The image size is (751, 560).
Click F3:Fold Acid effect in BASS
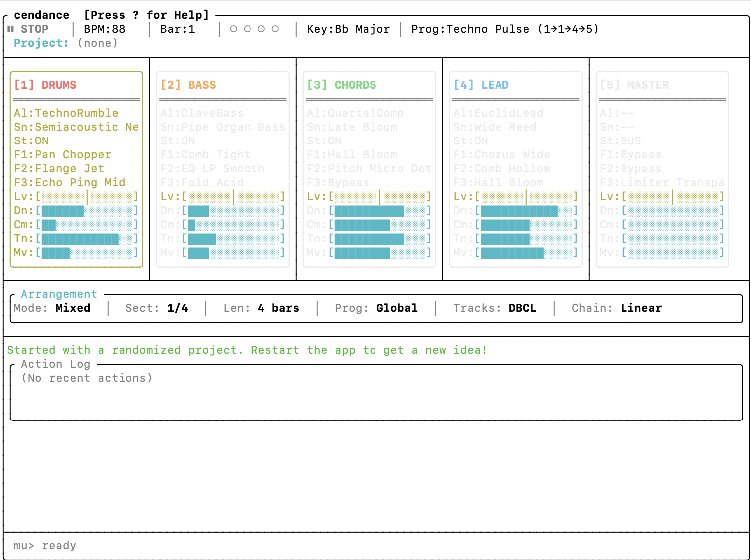coord(202,183)
